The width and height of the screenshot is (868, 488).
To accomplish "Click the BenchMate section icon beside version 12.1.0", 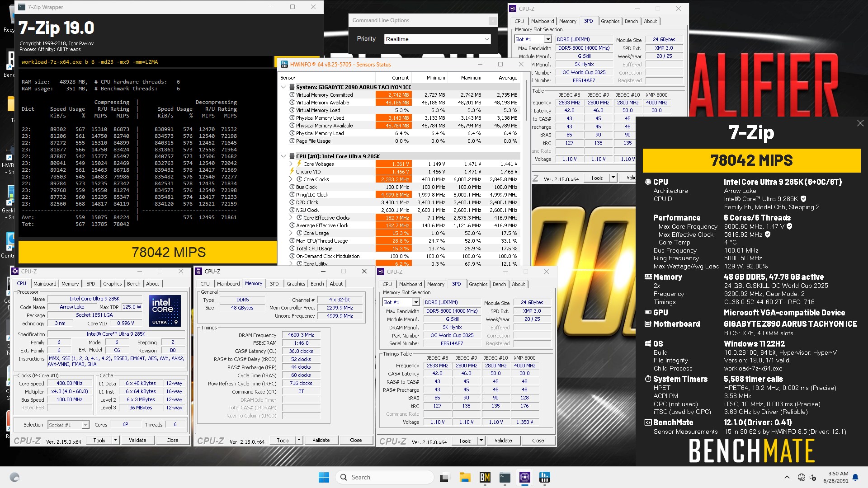I will coord(648,422).
